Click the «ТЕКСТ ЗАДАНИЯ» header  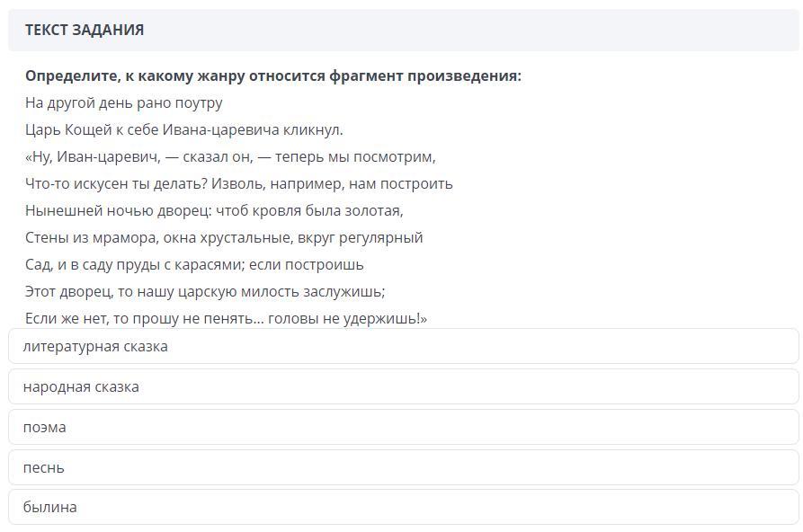click(85, 30)
